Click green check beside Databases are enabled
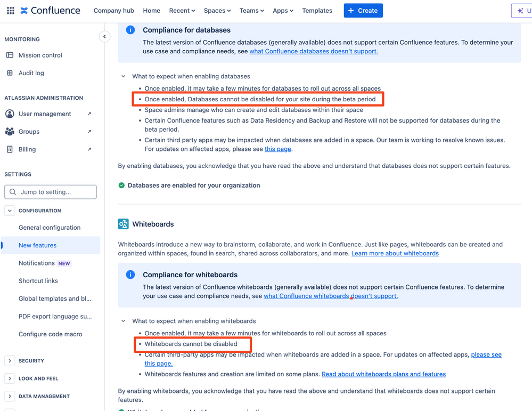 pos(121,185)
